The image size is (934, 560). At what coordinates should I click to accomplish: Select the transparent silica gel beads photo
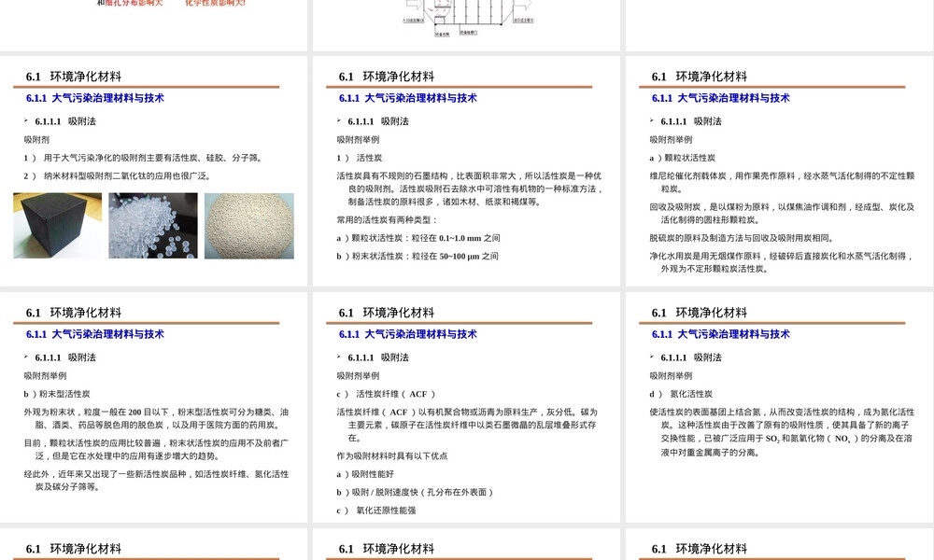point(153,226)
